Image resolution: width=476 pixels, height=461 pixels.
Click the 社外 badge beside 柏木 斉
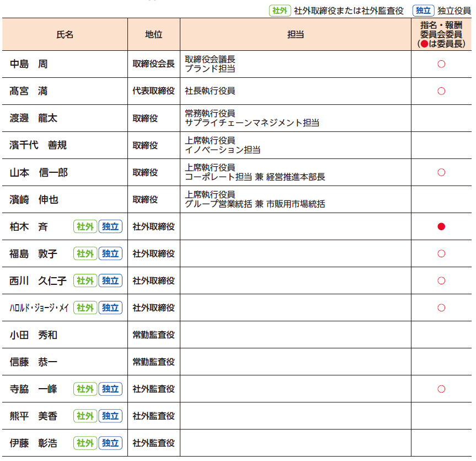tap(85, 227)
